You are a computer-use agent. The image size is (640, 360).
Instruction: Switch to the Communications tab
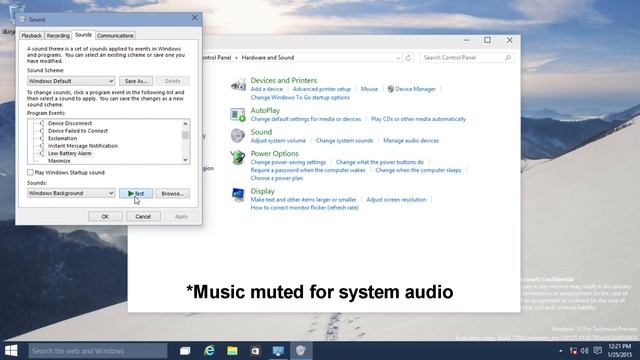[x=115, y=36]
